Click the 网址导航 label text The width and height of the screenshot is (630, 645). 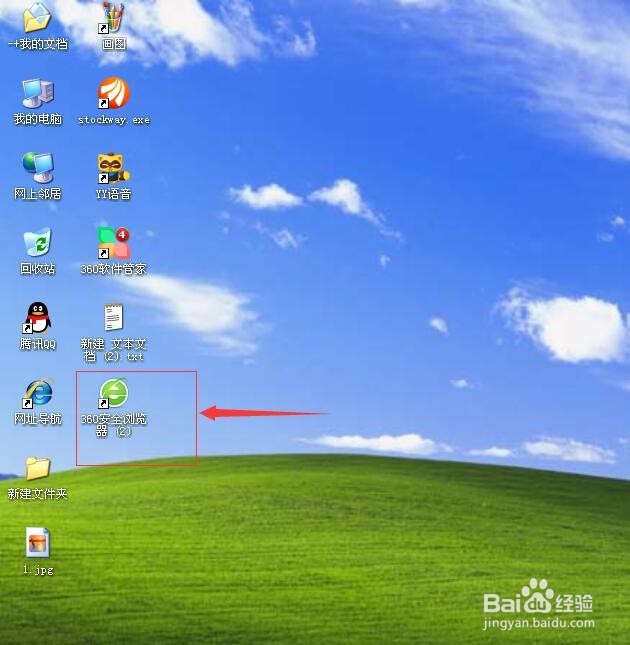click(38, 419)
